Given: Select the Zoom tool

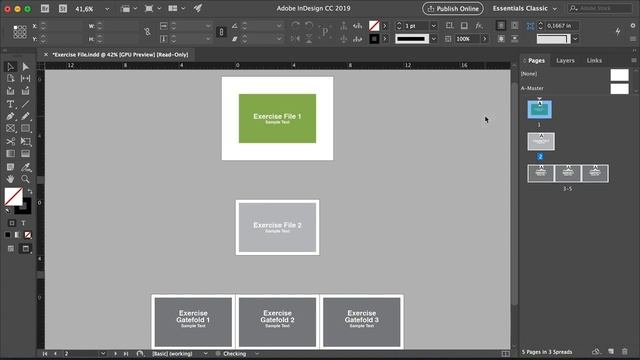Looking at the screenshot, I should (x=25, y=179).
